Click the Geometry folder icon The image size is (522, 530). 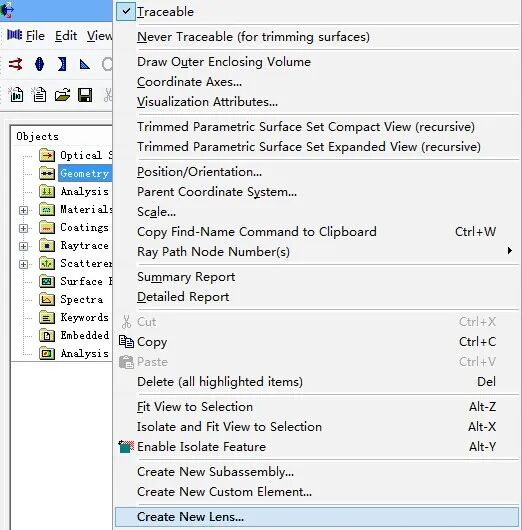pos(47,173)
